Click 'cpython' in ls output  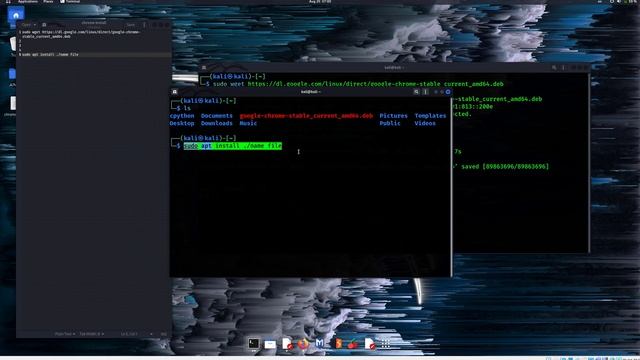point(182,116)
